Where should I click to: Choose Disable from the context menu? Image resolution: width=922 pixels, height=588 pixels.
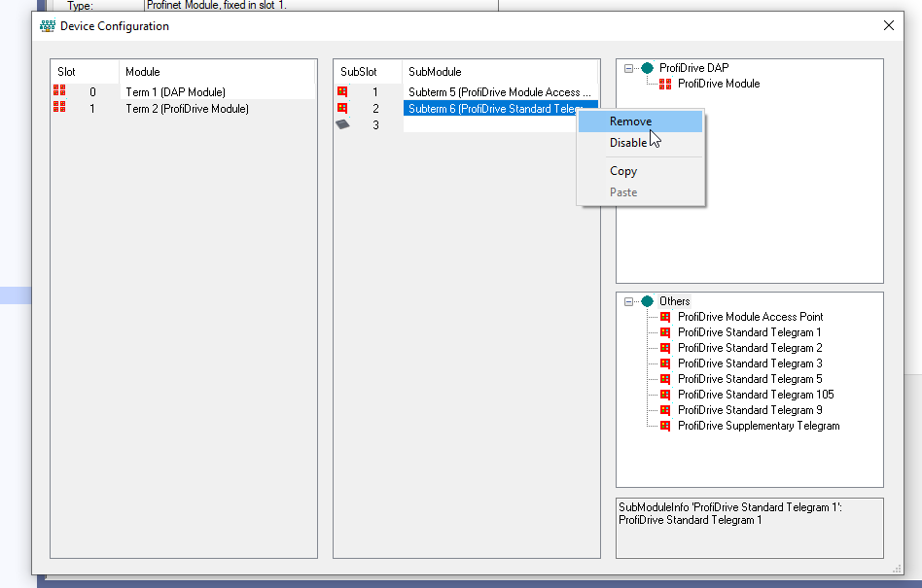pos(640,143)
